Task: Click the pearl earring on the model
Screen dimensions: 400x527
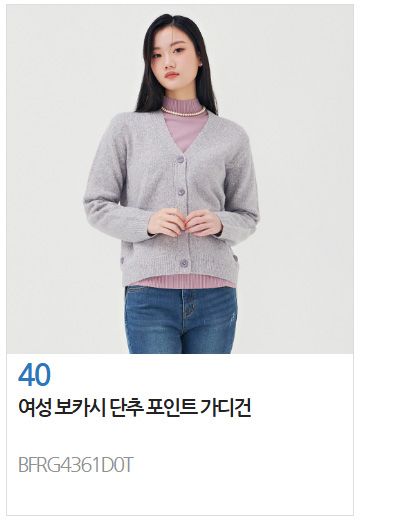Action: [x=201, y=64]
